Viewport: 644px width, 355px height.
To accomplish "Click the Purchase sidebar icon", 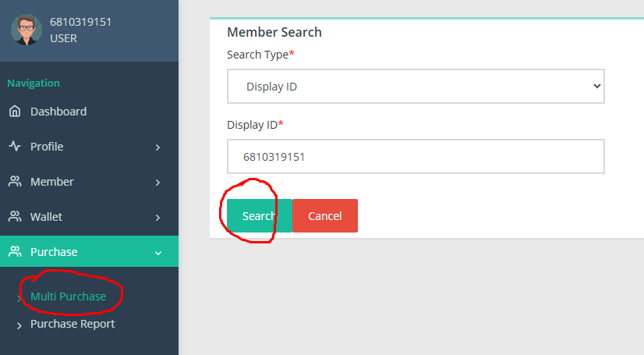I will click(x=15, y=252).
